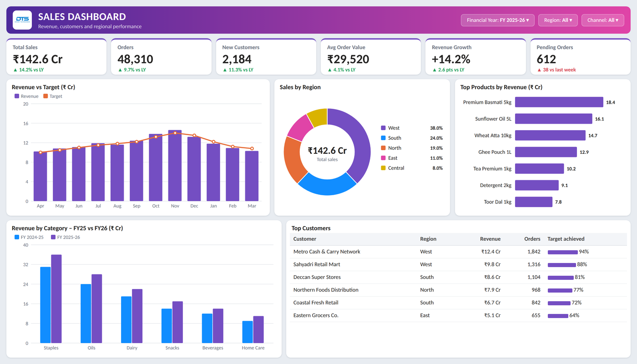Click the 94% target progress bar

pyautogui.click(x=563, y=252)
